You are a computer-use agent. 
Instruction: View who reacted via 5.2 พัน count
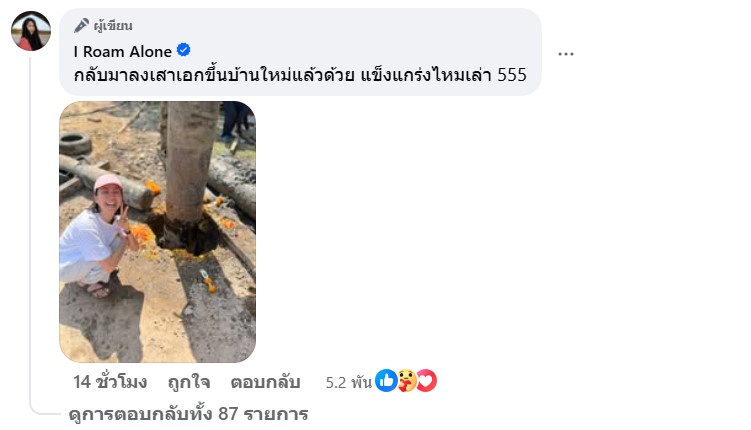pos(349,383)
